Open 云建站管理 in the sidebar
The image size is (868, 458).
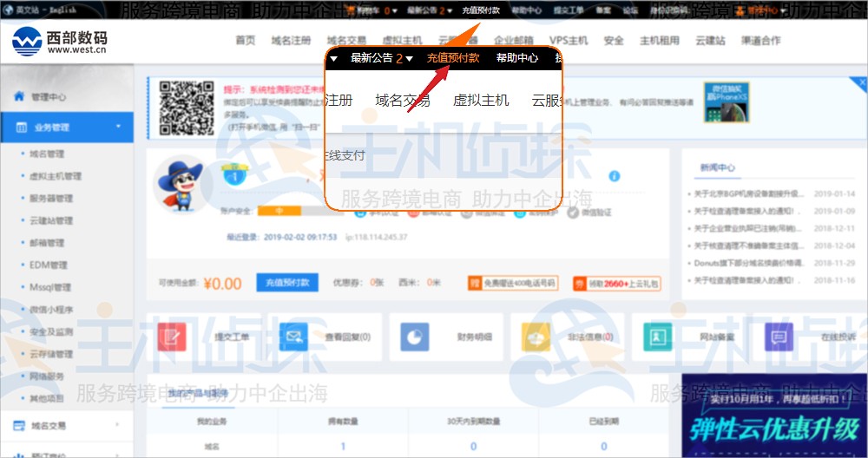[x=51, y=220]
